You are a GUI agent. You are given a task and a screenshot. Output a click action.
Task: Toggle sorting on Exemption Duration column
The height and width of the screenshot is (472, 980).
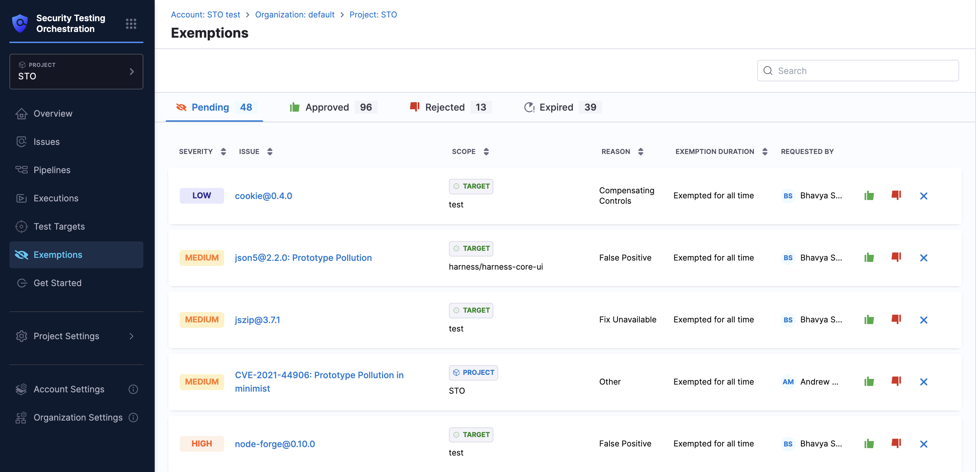(x=765, y=152)
